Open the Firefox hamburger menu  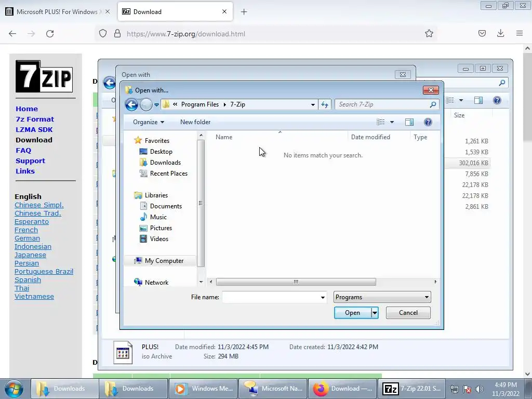click(520, 33)
